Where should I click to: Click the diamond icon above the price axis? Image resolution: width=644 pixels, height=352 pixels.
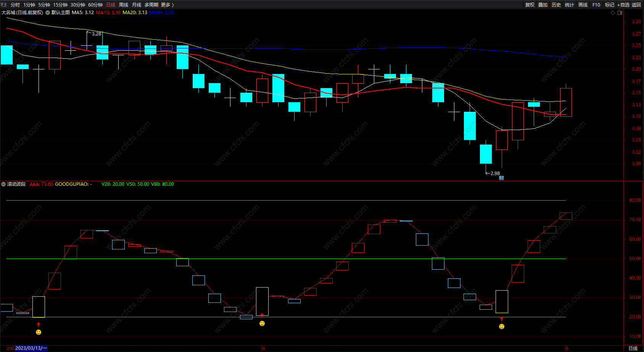coord(613,13)
